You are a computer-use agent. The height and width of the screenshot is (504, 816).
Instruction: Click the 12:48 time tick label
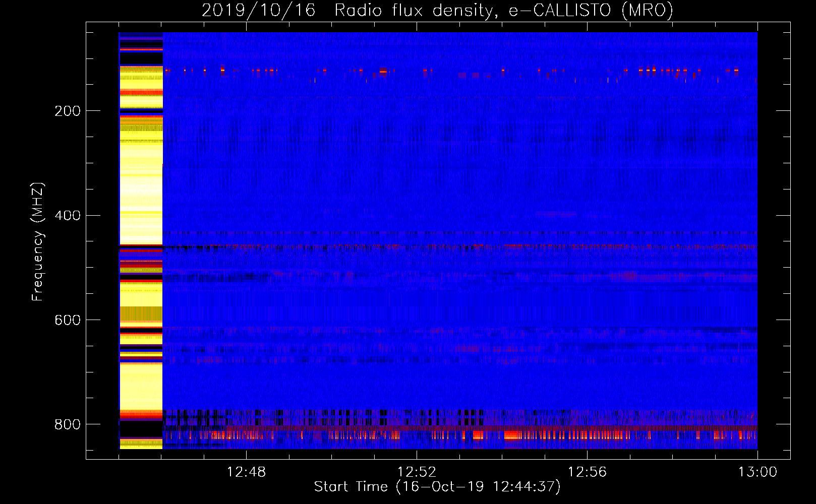tap(246, 472)
